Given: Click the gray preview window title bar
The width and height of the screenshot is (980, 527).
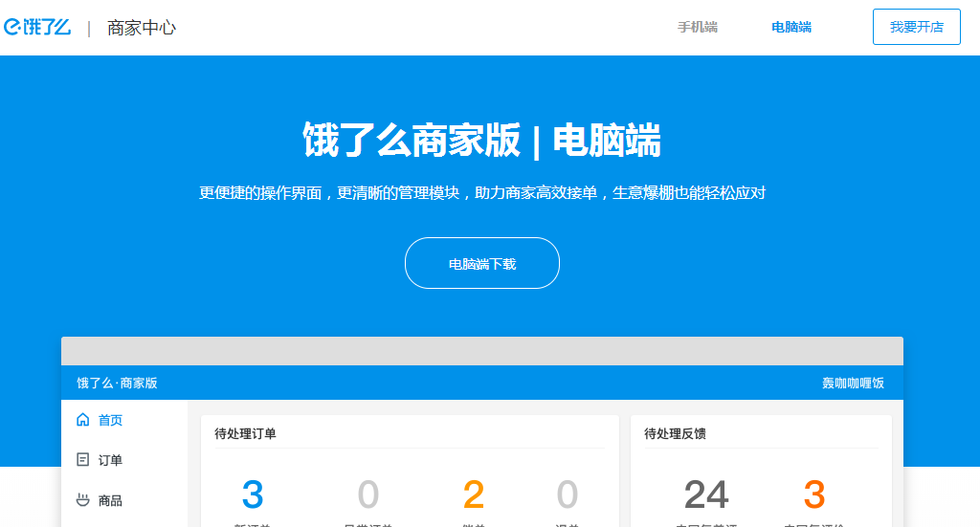Looking at the screenshot, I should (482, 351).
